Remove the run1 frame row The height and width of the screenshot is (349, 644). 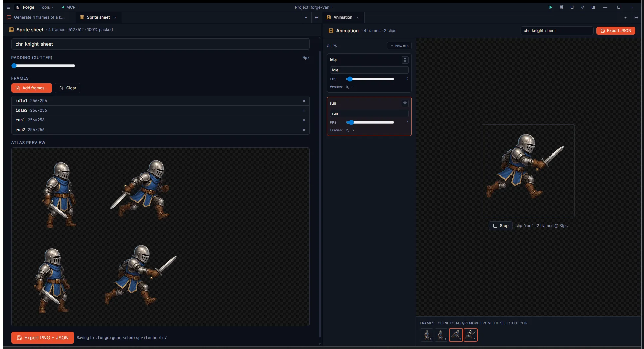click(x=304, y=120)
